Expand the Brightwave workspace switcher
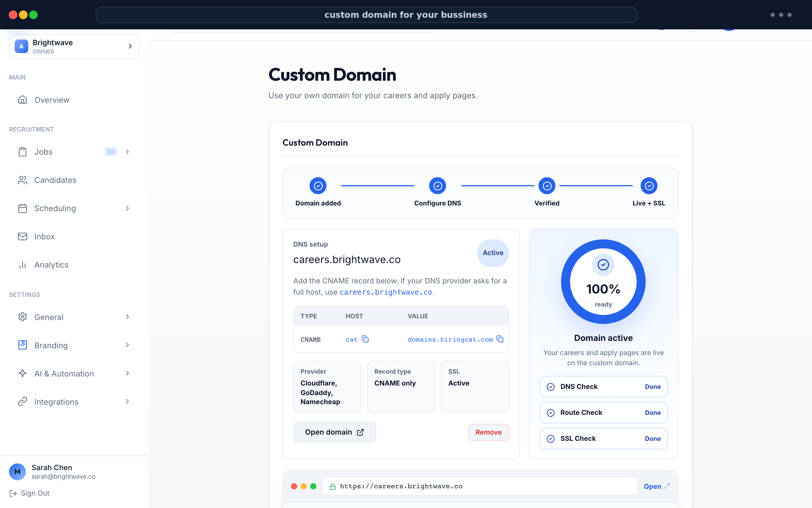812x508 pixels. 130,46
